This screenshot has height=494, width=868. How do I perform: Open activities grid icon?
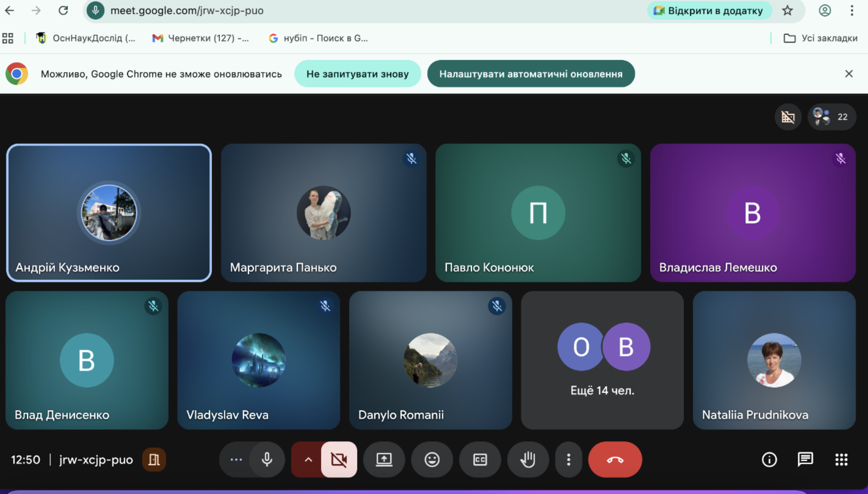coord(841,459)
